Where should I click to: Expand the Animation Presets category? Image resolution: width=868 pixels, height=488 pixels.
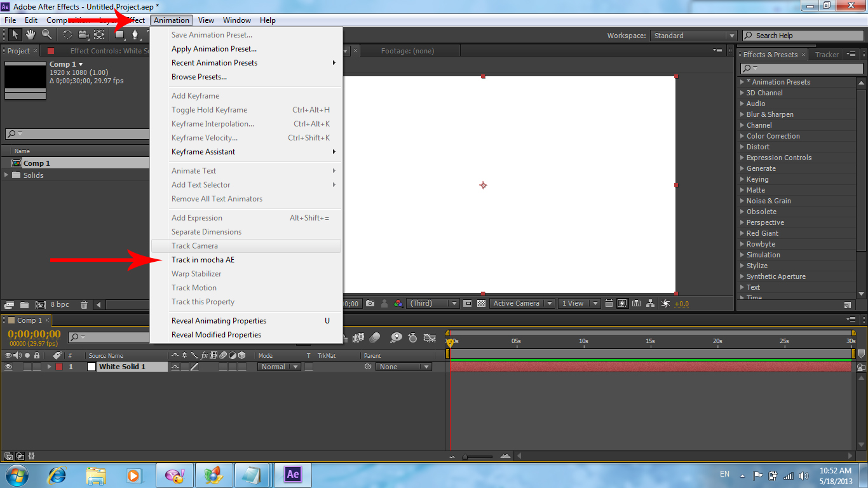coord(742,82)
